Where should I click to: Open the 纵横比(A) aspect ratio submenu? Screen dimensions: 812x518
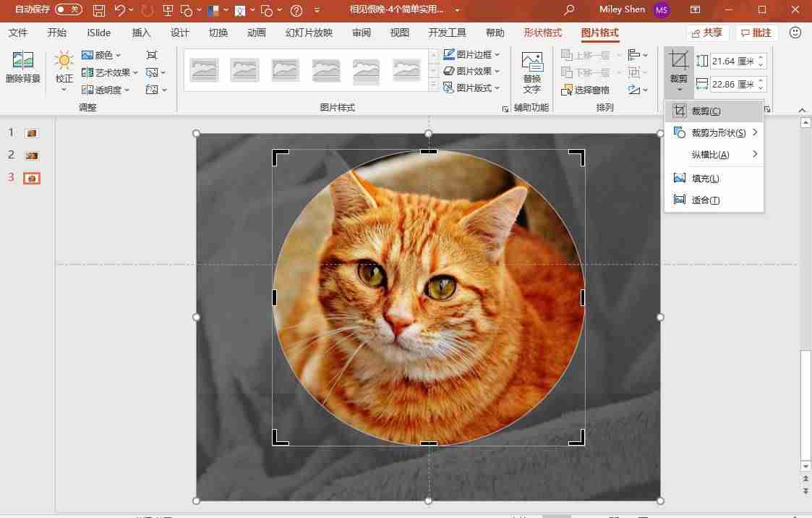point(714,154)
